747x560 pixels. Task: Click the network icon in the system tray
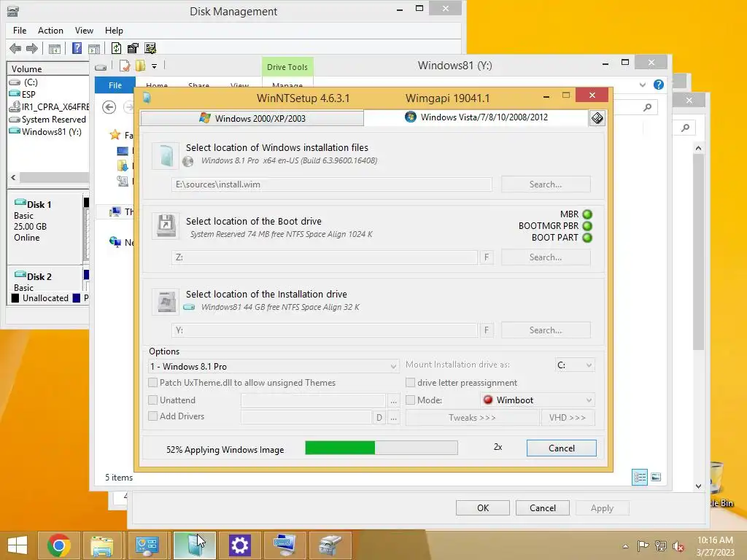pyautogui.click(x=661, y=546)
